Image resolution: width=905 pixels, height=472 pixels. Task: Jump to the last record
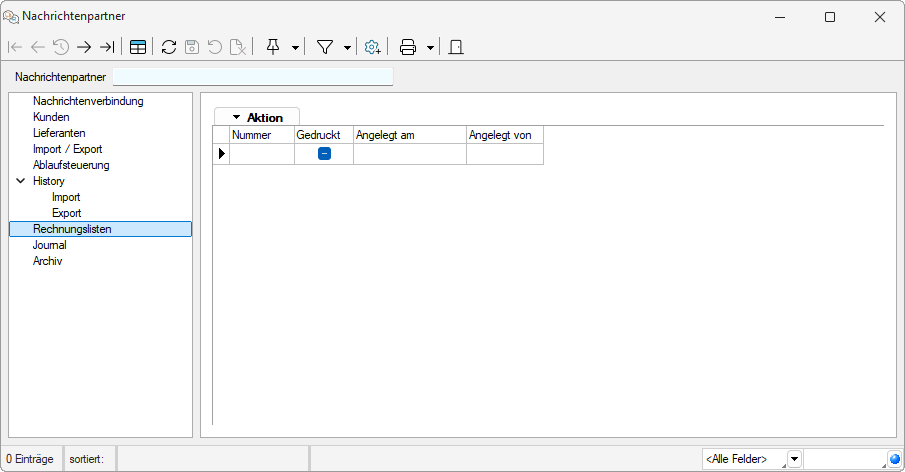107,47
